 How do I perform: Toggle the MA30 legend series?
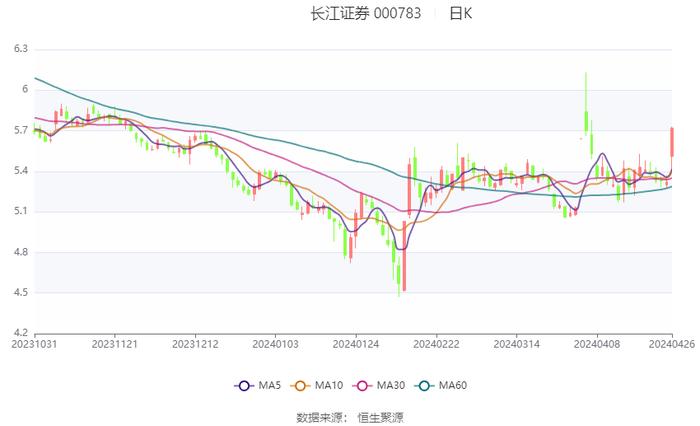pos(392,385)
